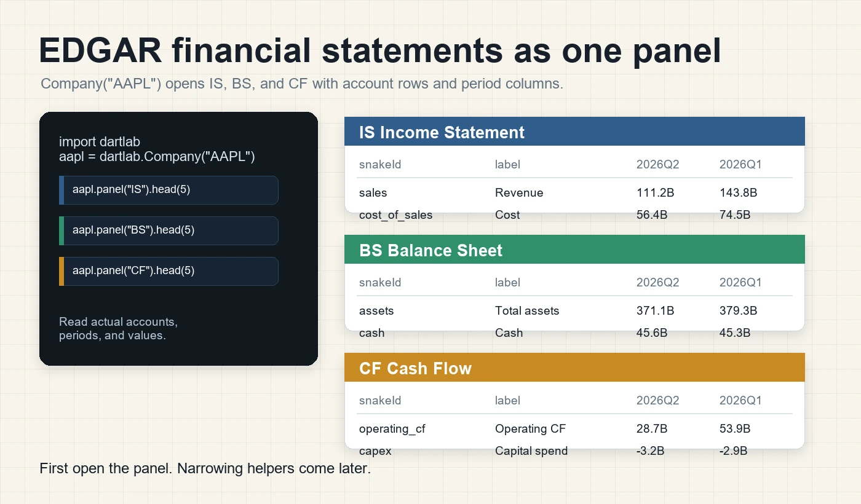Click the blue accent bar beside IS chip
The width and height of the screenshot is (861, 504).
(x=61, y=190)
